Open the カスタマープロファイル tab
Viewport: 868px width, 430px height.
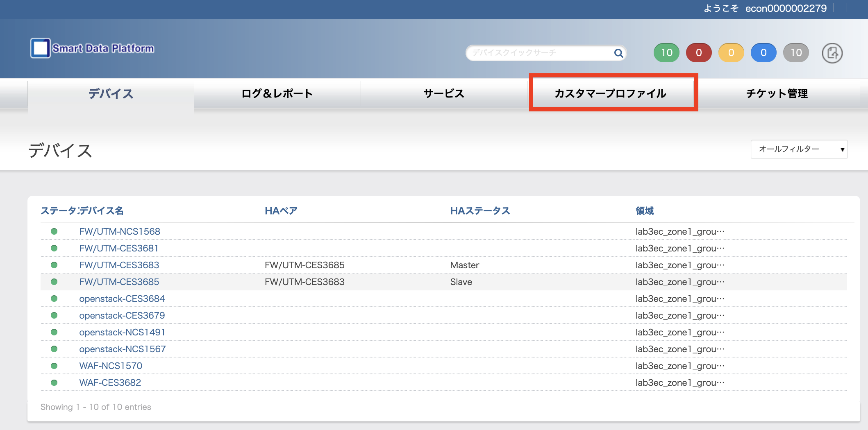click(610, 93)
